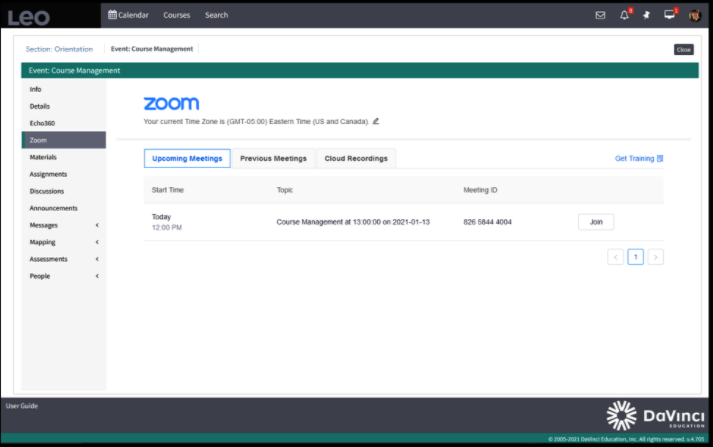Open the notifications bell
713x447 pixels.
[x=625, y=15]
